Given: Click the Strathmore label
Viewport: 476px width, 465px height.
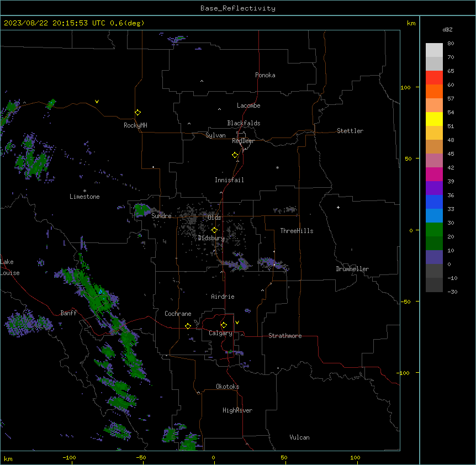Looking at the screenshot, I should [285, 336].
